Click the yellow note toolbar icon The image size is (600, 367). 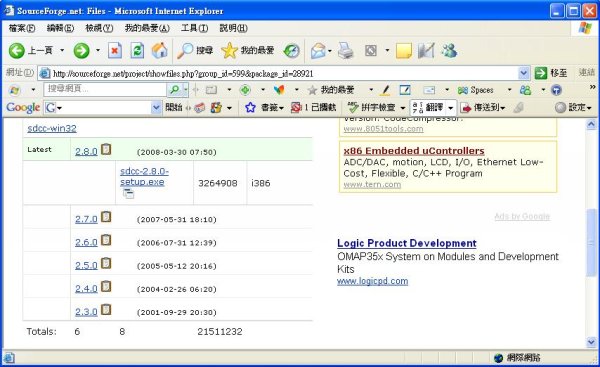coord(404,51)
